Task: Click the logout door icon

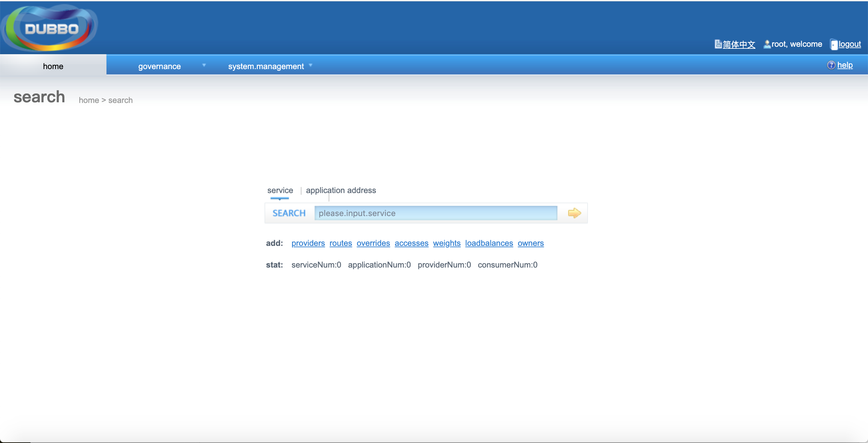Action: [834, 44]
